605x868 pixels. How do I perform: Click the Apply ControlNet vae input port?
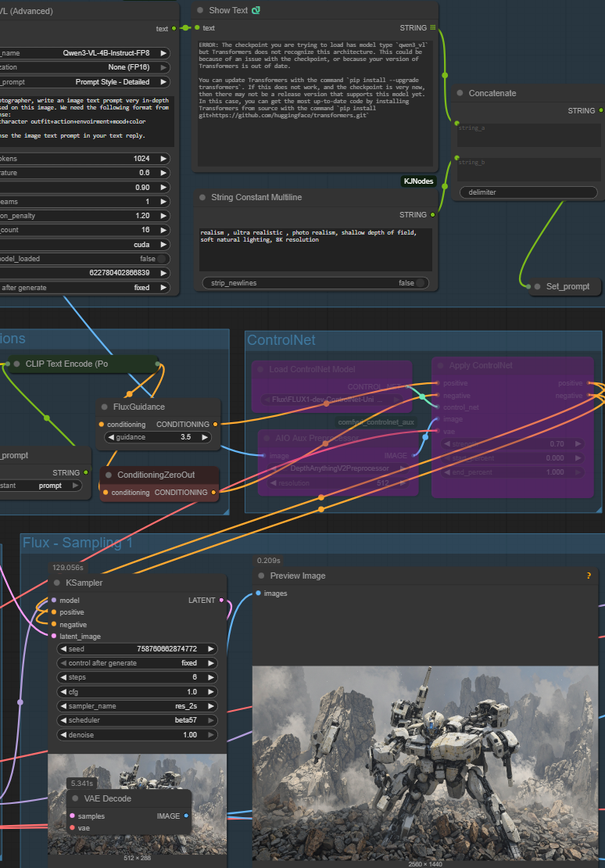click(x=437, y=431)
